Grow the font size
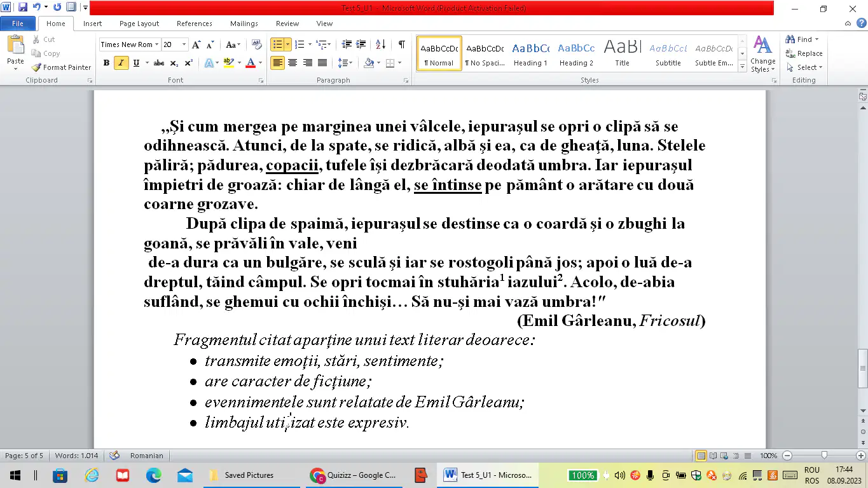The image size is (868, 488). pos(196,44)
